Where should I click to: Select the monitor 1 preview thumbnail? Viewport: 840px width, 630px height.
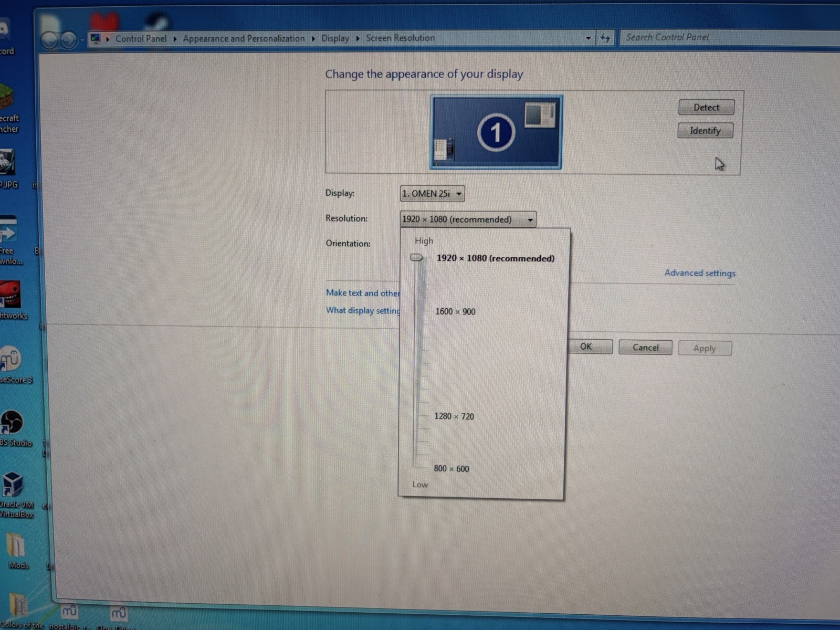pos(496,132)
